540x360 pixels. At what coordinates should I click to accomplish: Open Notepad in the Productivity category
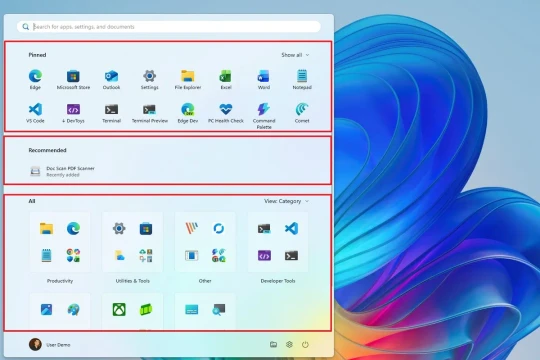[46, 256]
